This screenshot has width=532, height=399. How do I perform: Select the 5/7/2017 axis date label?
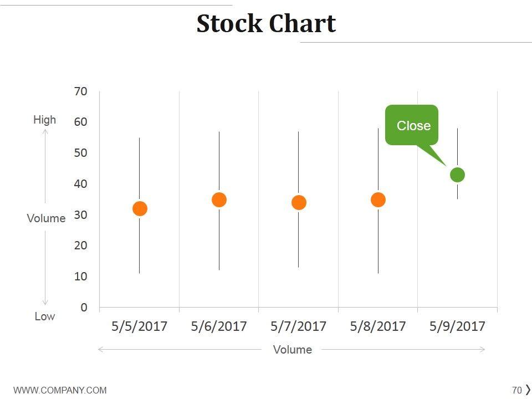298,326
